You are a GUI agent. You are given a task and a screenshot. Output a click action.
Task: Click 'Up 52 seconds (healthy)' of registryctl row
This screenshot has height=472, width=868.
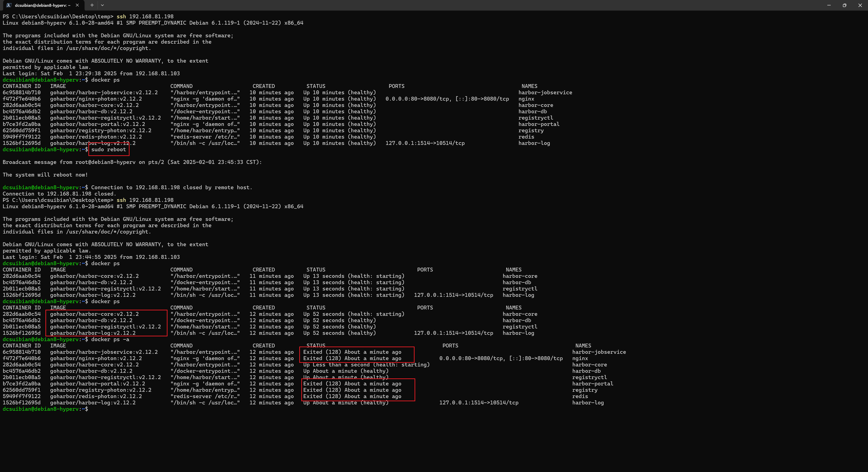[x=339, y=327]
